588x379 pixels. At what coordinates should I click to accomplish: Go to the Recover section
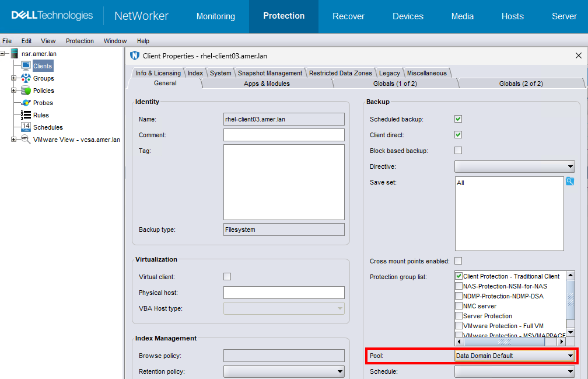(348, 16)
